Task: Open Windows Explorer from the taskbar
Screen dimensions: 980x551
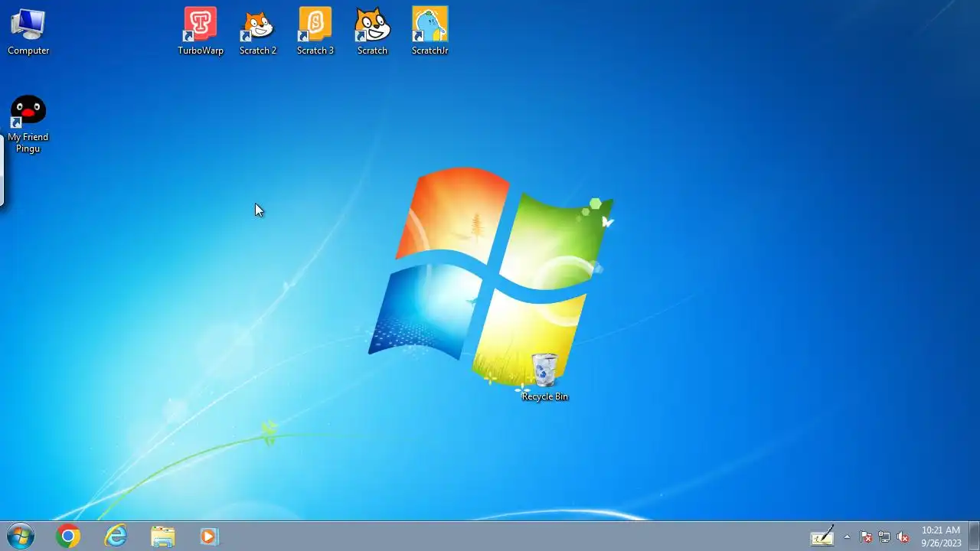Action: (x=163, y=536)
